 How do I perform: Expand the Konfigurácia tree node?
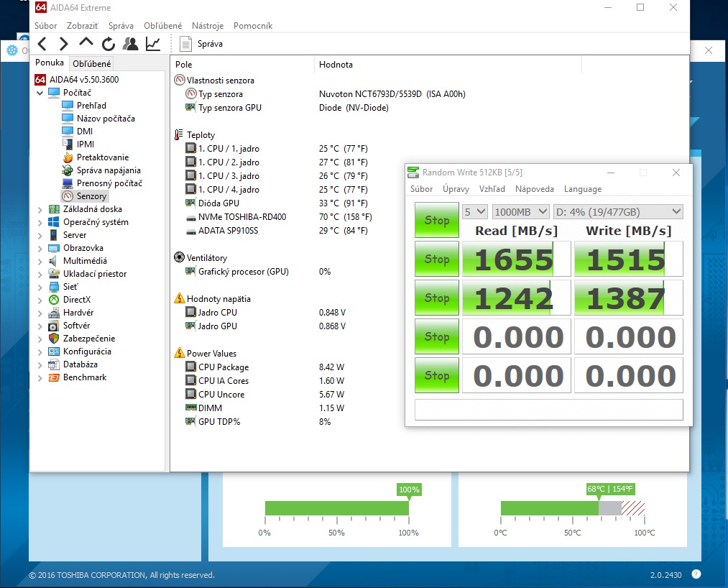pyautogui.click(x=40, y=352)
